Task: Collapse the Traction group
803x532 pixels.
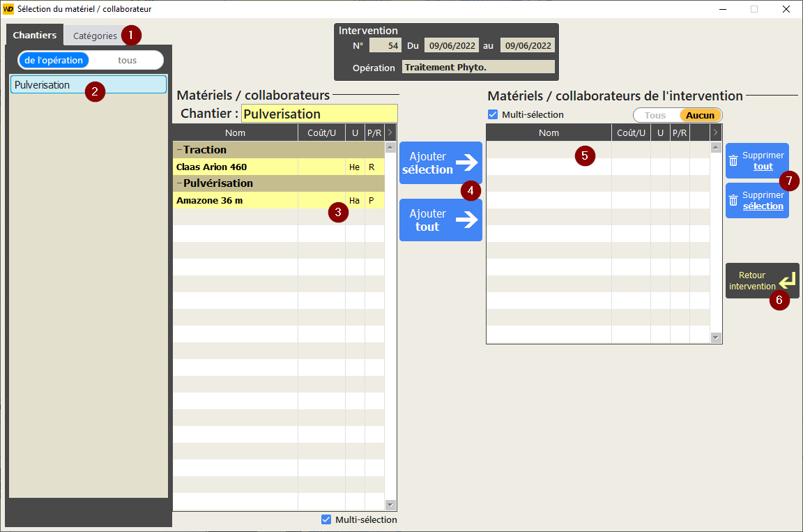Action: [x=179, y=150]
